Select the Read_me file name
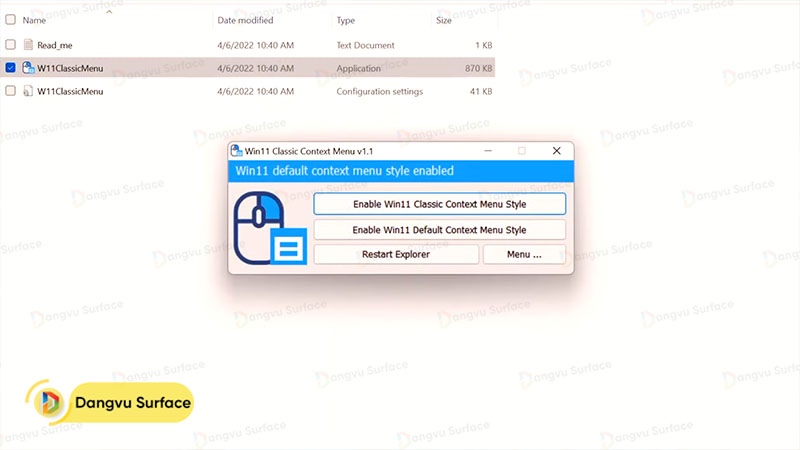The height and width of the screenshot is (450, 800). click(55, 45)
